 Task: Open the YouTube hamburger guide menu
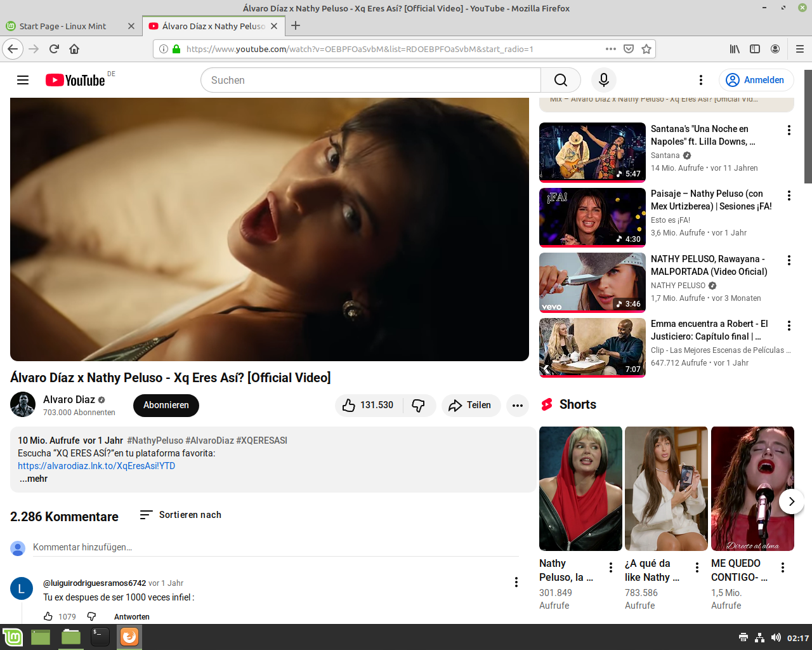[23, 80]
